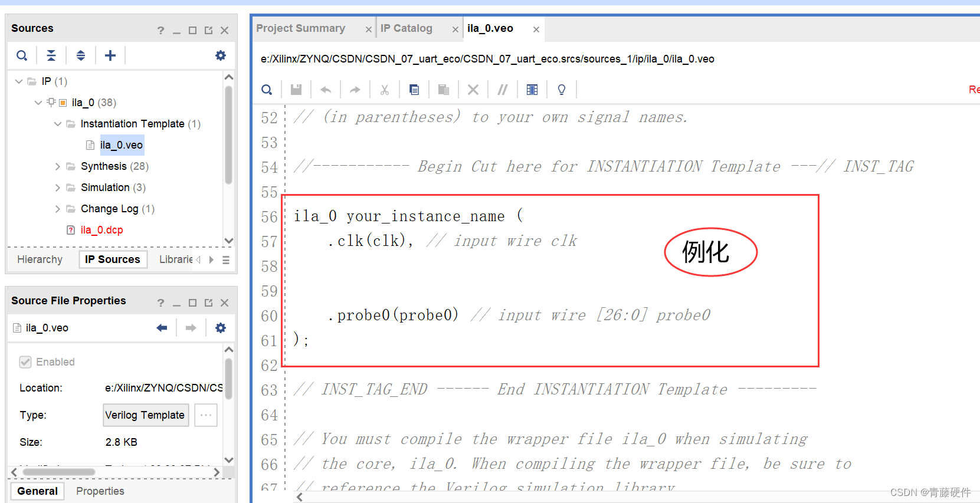This screenshot has height=503, width=980.
Task: Click the Location path value
Action: pyautogui.click(x=164, y=388)
